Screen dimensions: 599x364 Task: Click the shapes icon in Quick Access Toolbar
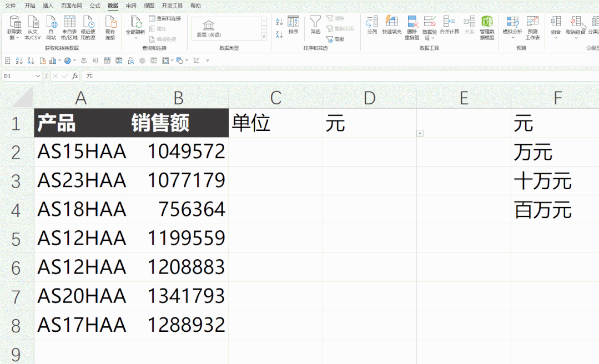[x=179, y=60]
